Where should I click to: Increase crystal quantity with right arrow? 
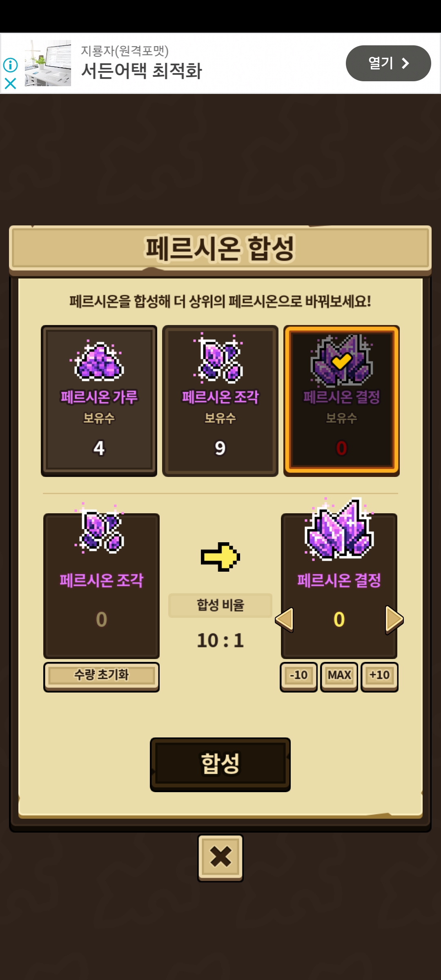point(394,620)
